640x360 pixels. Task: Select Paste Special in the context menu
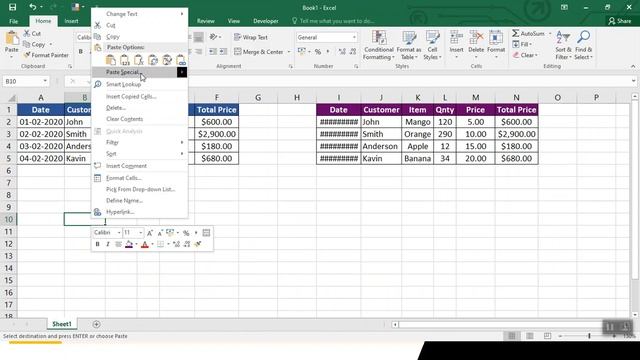coord(140,72)
